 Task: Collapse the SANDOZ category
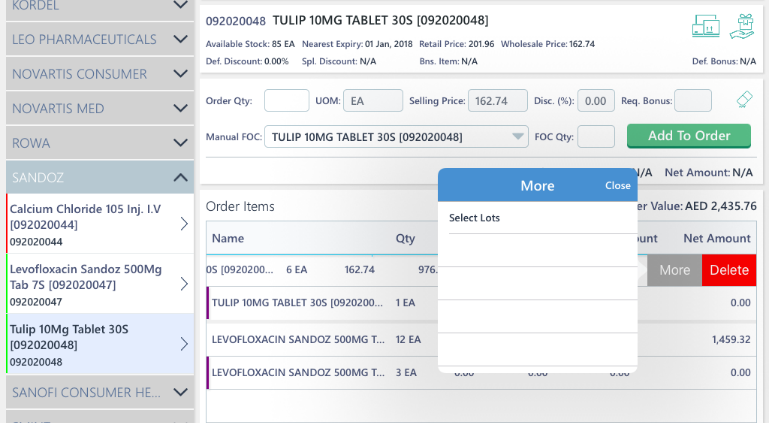pos(180,177)
